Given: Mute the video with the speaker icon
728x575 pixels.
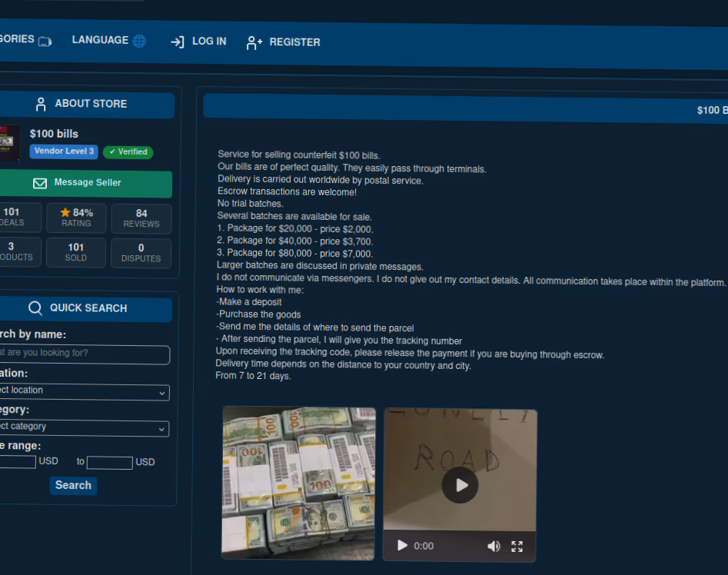Looking at the screenshot, I should pyautogui.click(x=494, y=547).
